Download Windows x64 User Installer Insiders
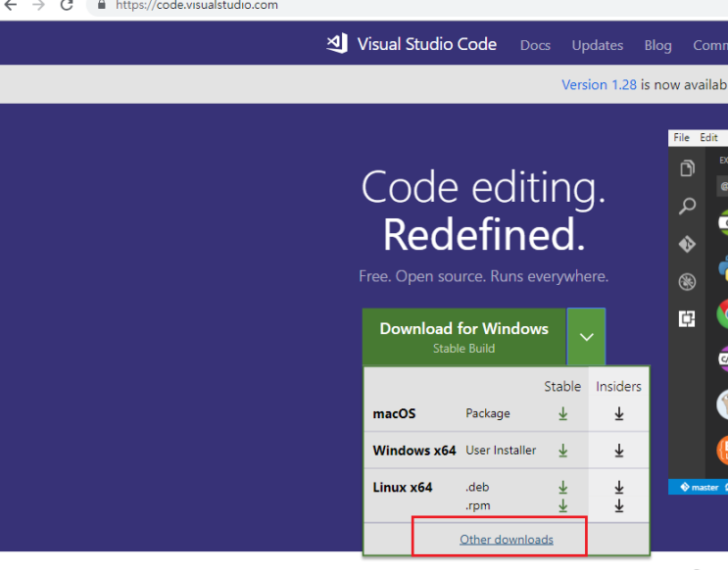The height and width of the screenshot is (570, 728). 619,451
